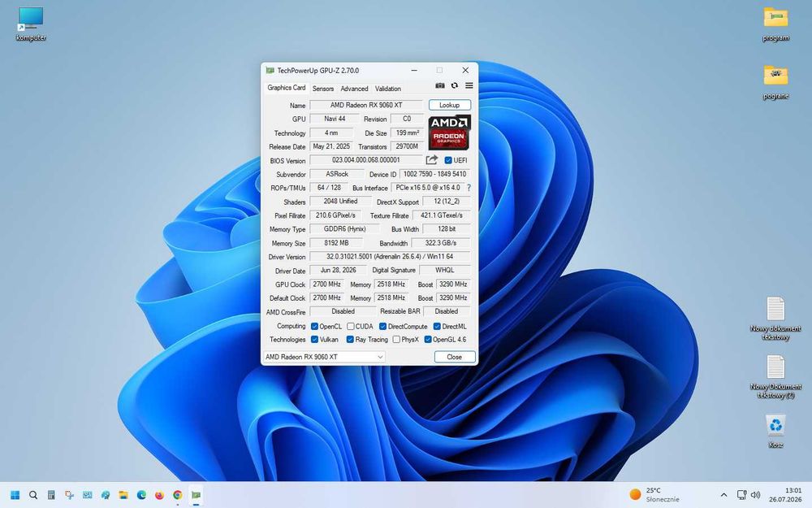This screenshot has width=812, height=508.
Task: Toggle the UEFI checkbox
Action: 448,160
